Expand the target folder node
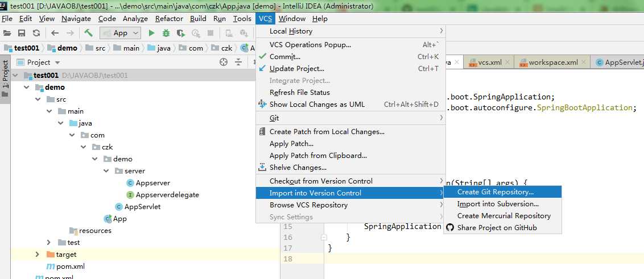 coord(38,255)
